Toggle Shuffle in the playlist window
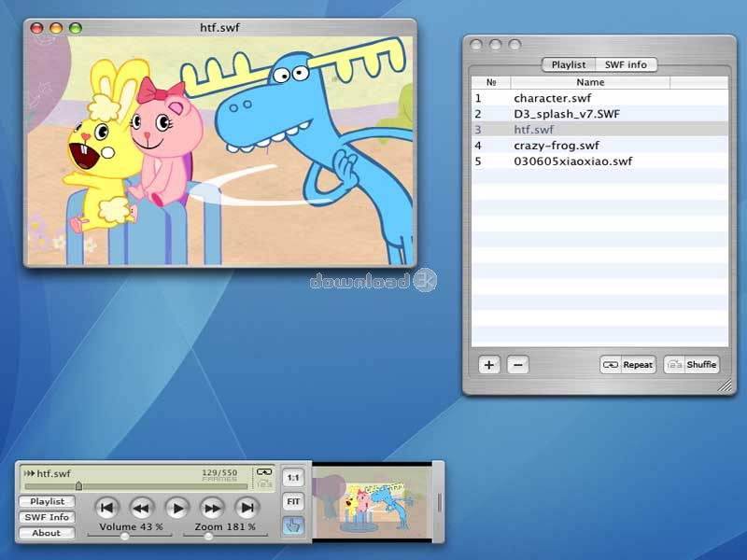Screen dimensions: 747x560 point(692,365)
